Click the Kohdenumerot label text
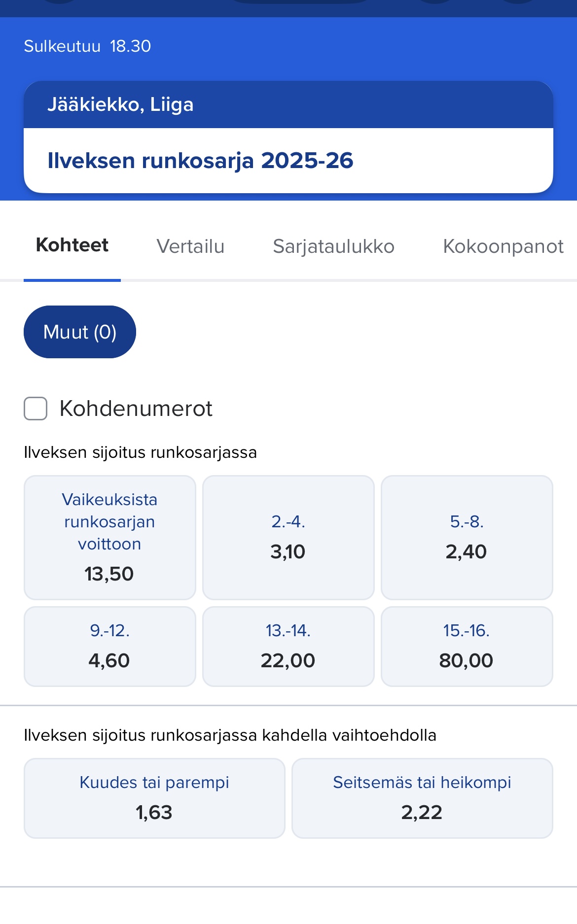577x924 pixels. [136, 409]
